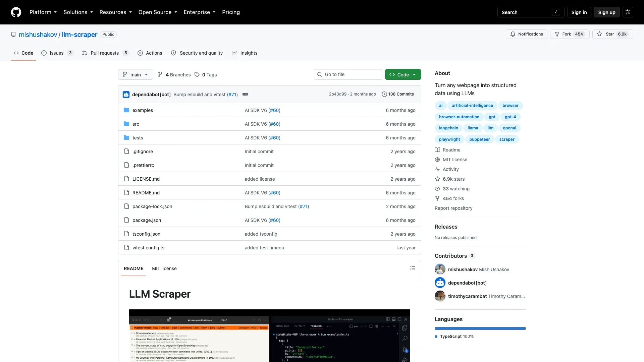Star the llm-scraper repository
The height and width of the screenshot is (362, 644).
612,34
